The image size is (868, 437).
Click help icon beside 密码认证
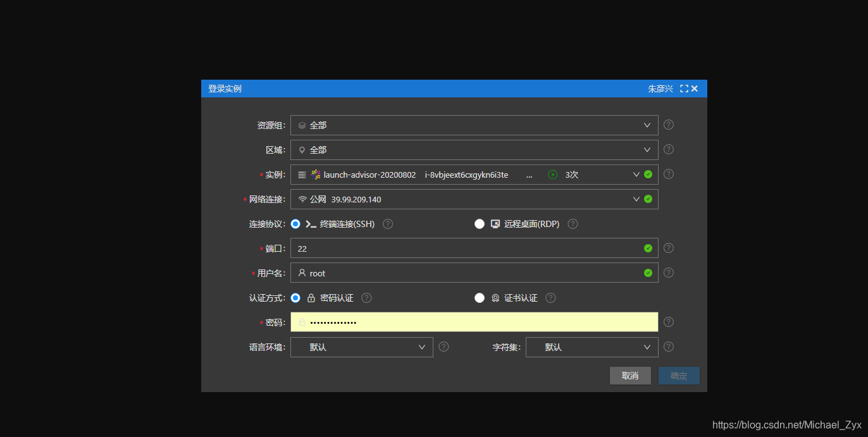(366, 298)
